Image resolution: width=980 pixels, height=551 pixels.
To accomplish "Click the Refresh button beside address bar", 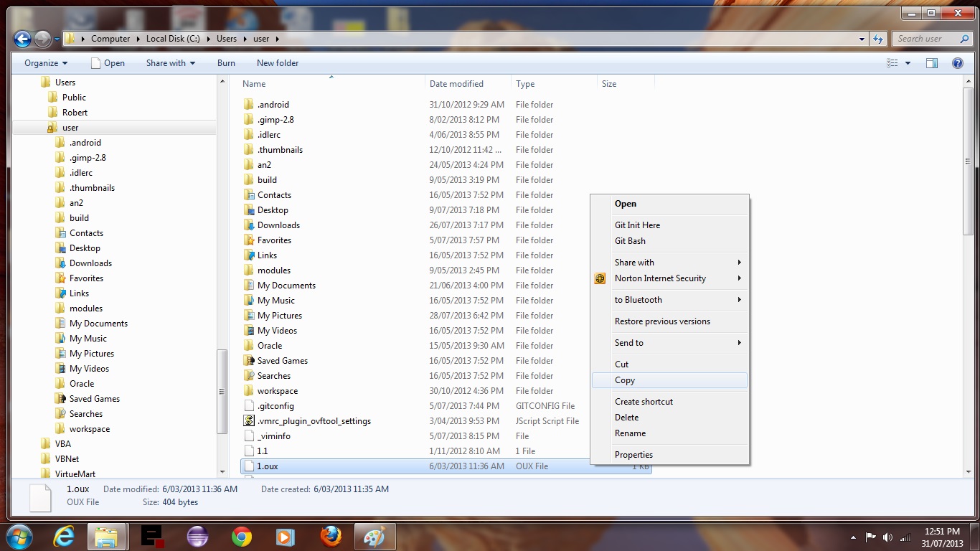I will (x=878, y=39).
